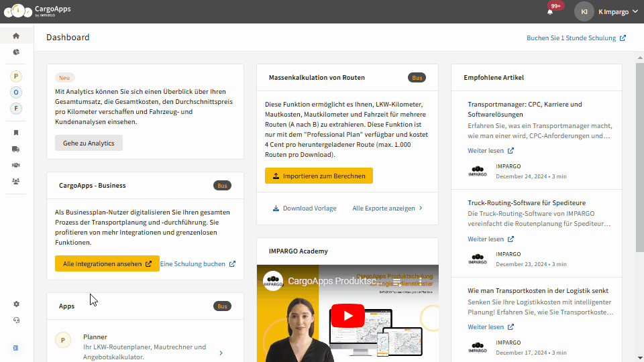
Task: Open Alle Exporte anzeigen link
Action: [x=388, y=208]
